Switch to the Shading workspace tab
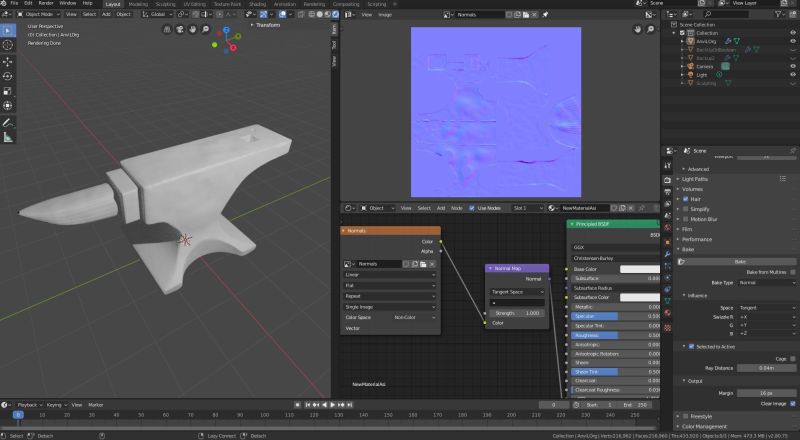 (257, 4)
